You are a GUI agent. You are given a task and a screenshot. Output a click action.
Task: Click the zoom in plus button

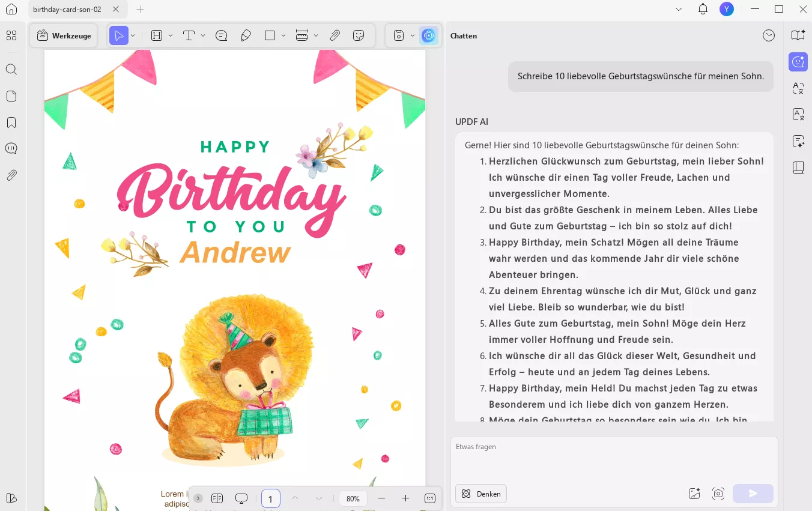pyautogui.click(x=405, y=498)
